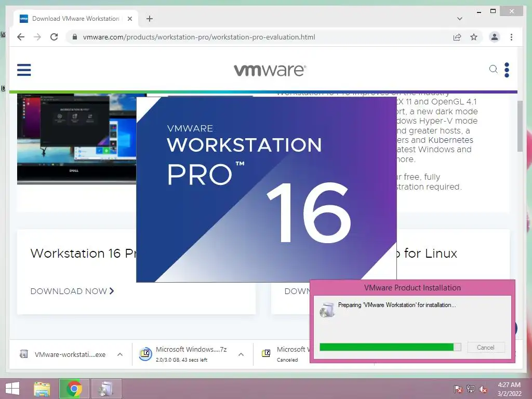Open the network tray icon
This screenshot has width=532, height=399.
pos(470,389)
